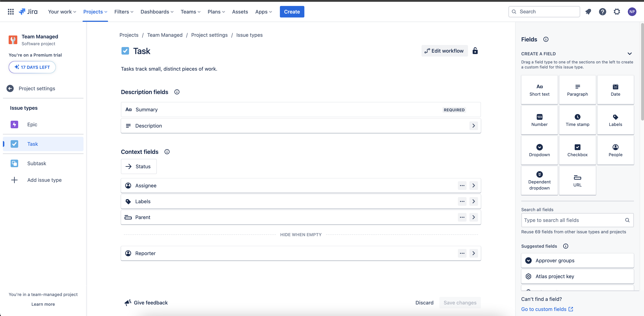The image size is (644, 316).
Task: Switch to the Epic issue type
Action: (x=32, y=124)
